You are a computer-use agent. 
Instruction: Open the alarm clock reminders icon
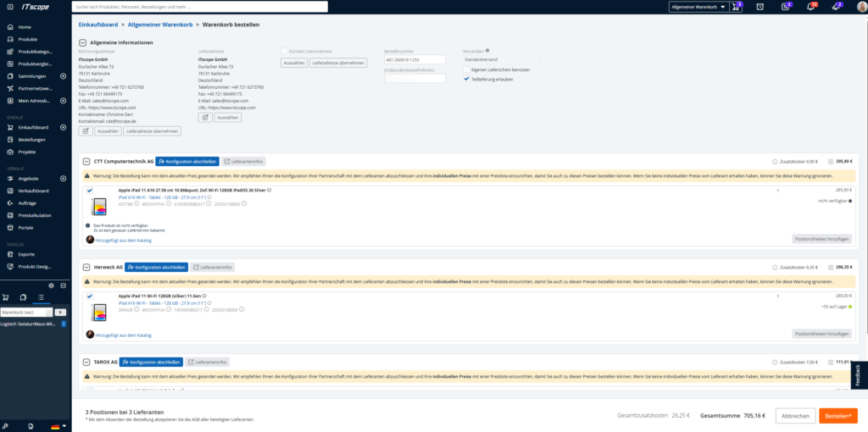(x=760, y=7)
